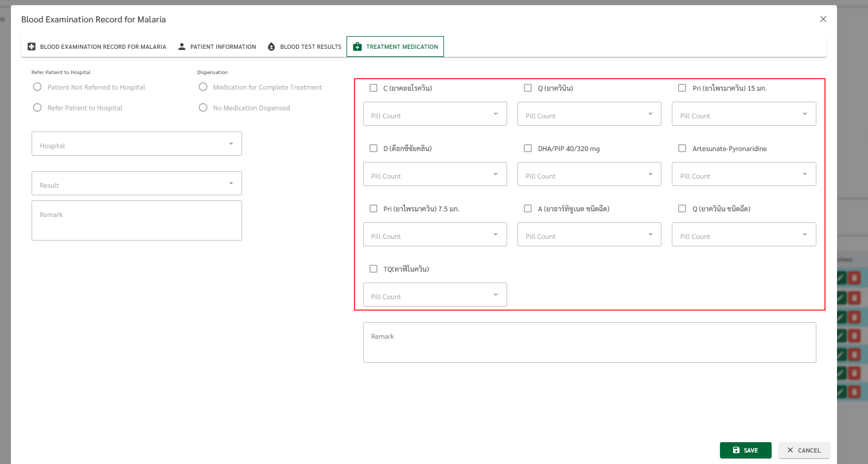Open the Hospital dropdown
This screenshot has height=464, width=868.
pyautogui.click(x=137, y=144)
